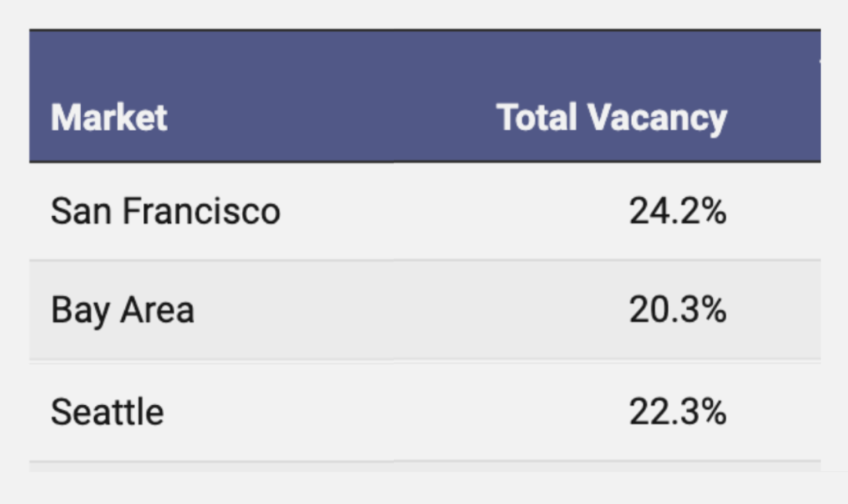
Task: Select the Seattle market cell
Action: 107,412
